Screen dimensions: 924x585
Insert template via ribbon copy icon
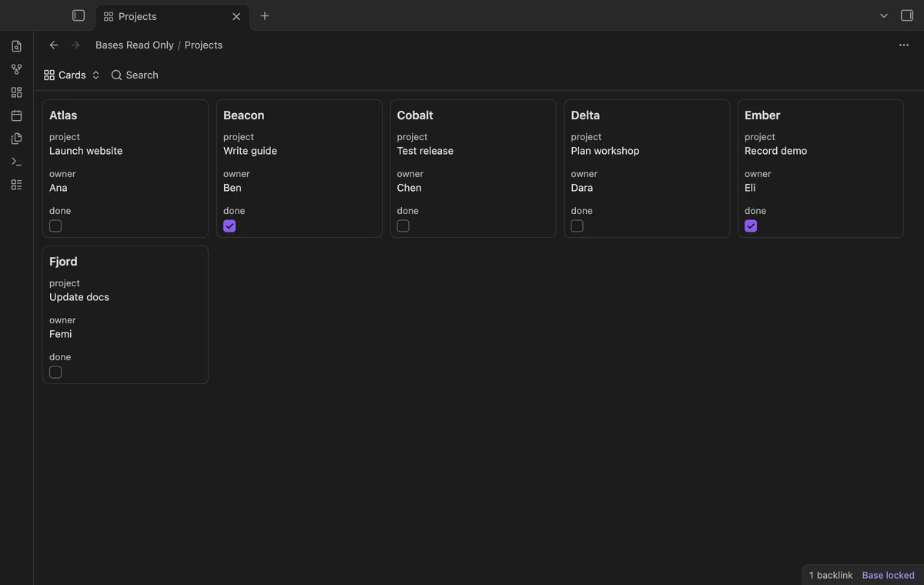(x=16, y=139)
